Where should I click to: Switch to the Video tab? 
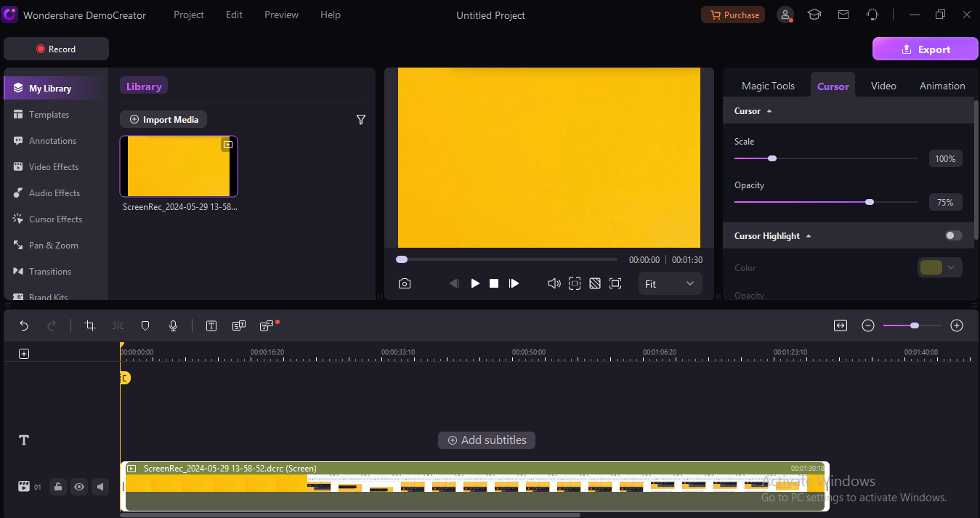tap(883, 85)
